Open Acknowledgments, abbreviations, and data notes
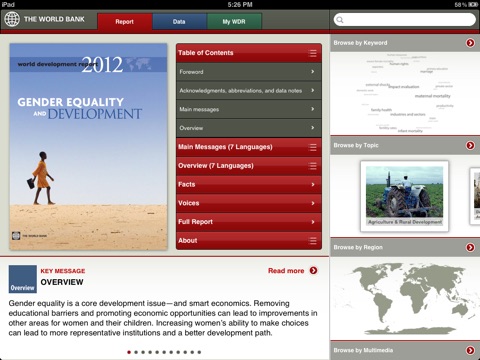480x360 pixels. click(x=249, y=90)
